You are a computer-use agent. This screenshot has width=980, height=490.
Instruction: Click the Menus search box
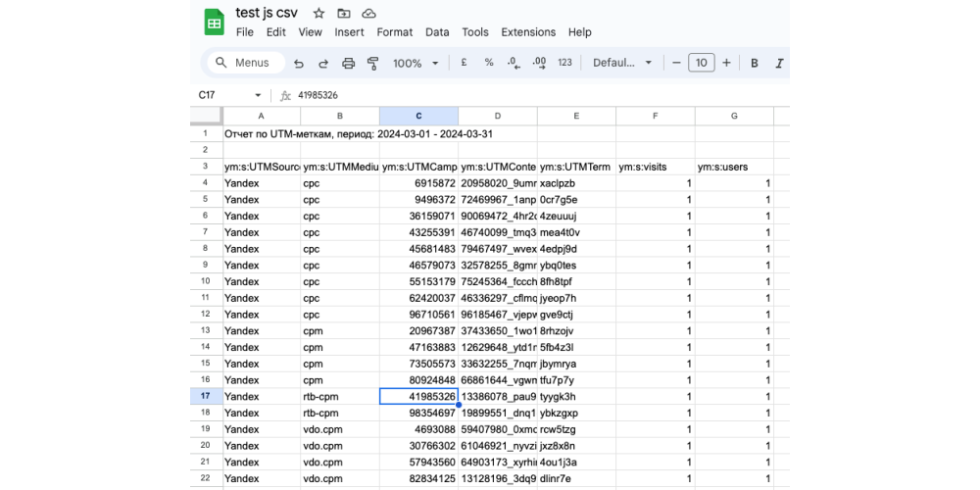[247, 63]
